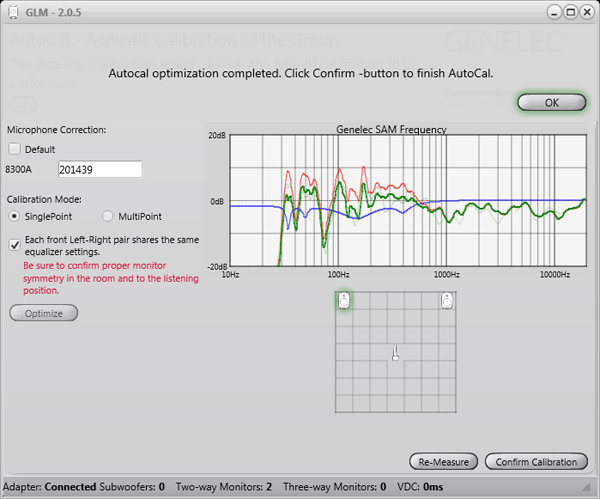Close the GLM 2.0.5 window
Screen dimensions: 600x499
pos(583,12)
